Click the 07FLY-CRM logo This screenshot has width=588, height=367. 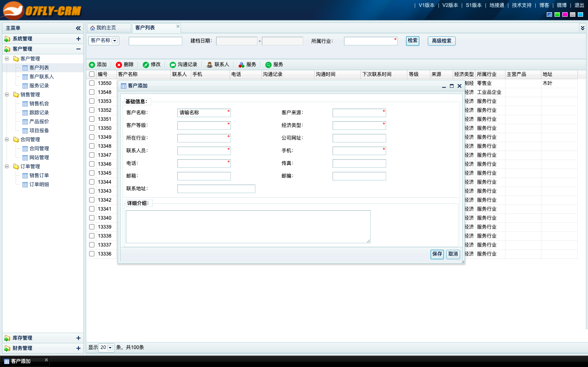[42, 11]
